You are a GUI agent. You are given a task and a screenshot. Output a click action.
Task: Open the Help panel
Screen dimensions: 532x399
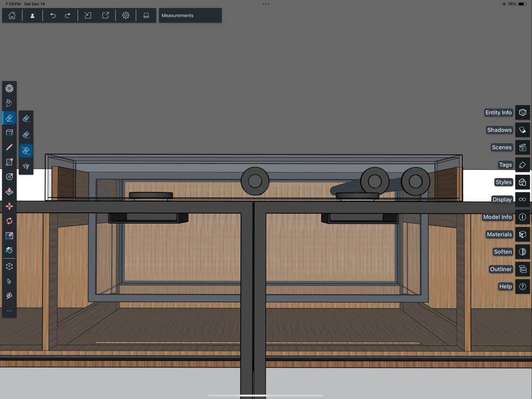tap(523, 286)
